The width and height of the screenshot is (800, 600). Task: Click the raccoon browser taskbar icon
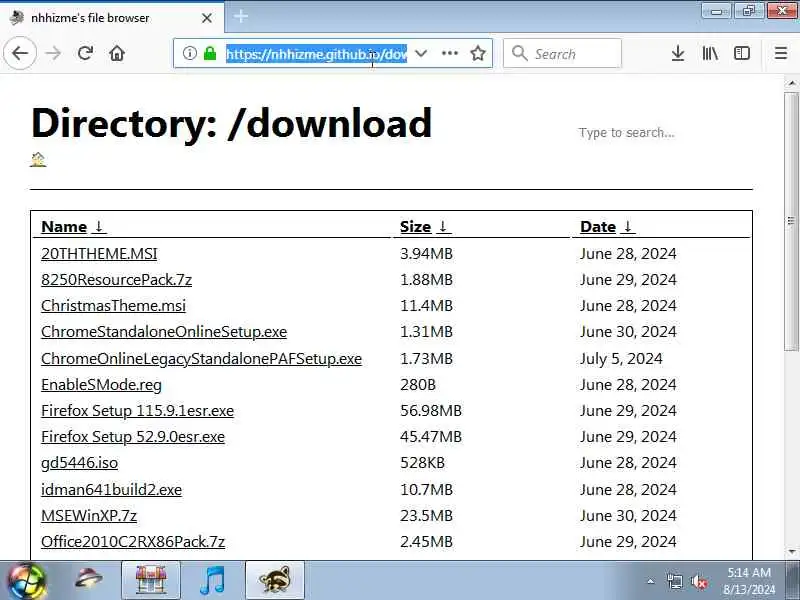275,580
